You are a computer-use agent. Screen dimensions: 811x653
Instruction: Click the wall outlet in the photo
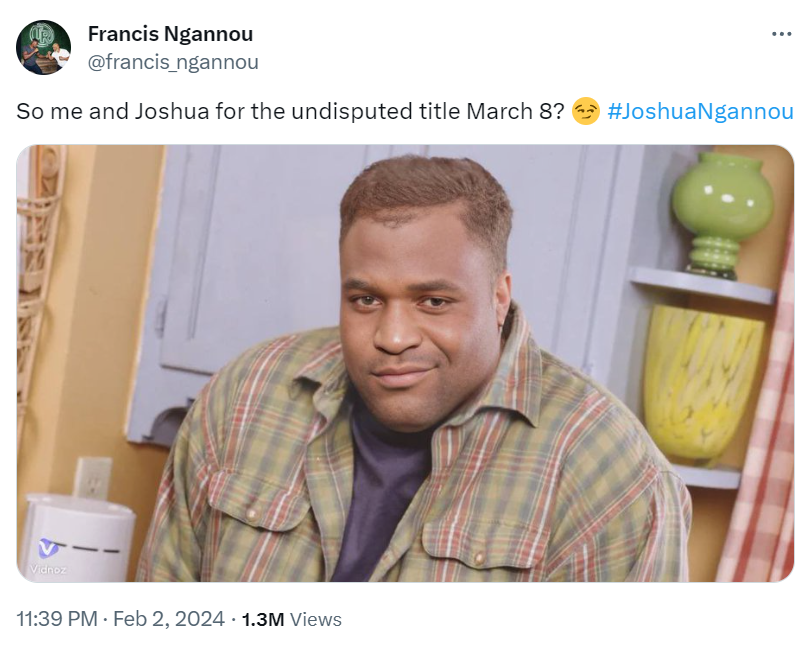click(93, 480)
